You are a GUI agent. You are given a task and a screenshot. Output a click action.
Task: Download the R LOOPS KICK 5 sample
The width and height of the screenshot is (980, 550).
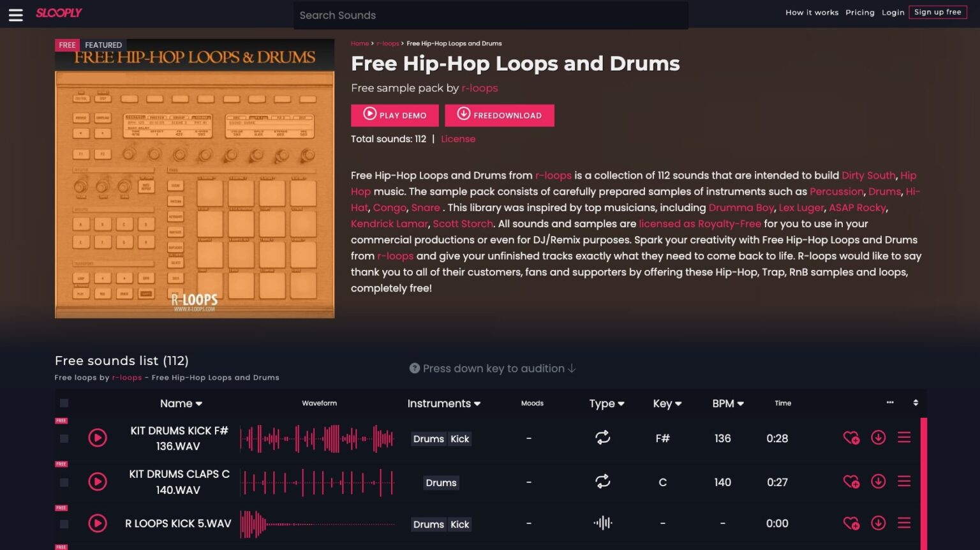pyautogui.click(x=879, y=523)
